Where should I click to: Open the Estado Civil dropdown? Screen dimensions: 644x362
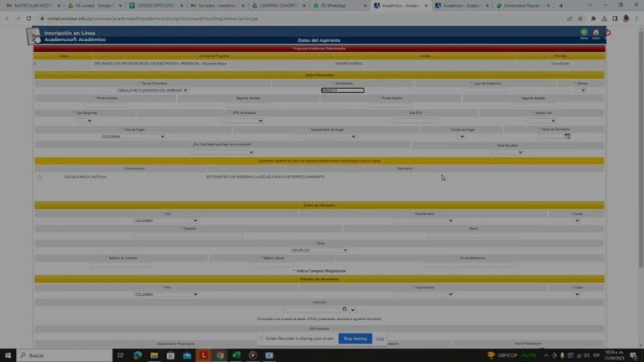click(541, 121)
